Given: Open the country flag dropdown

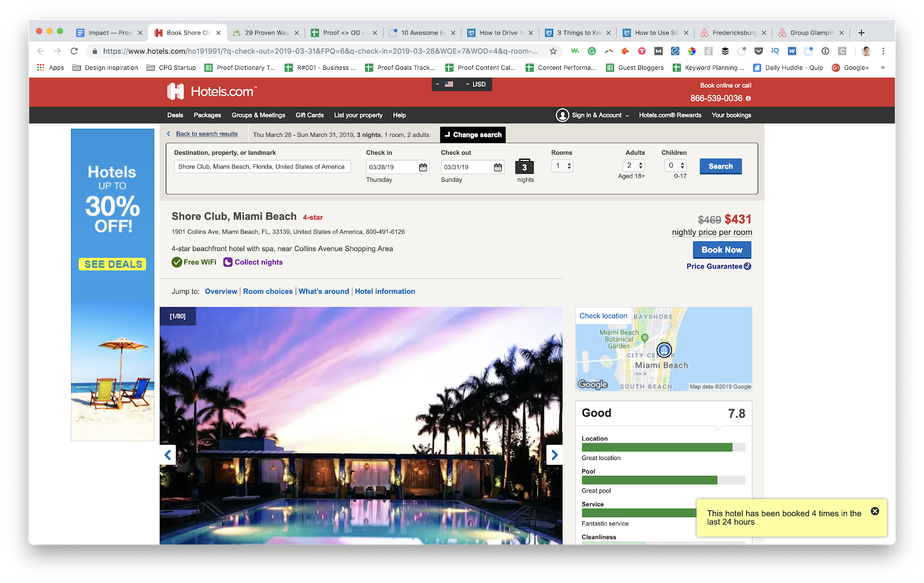Looking at the screenshot, I should tap(445, 84).
